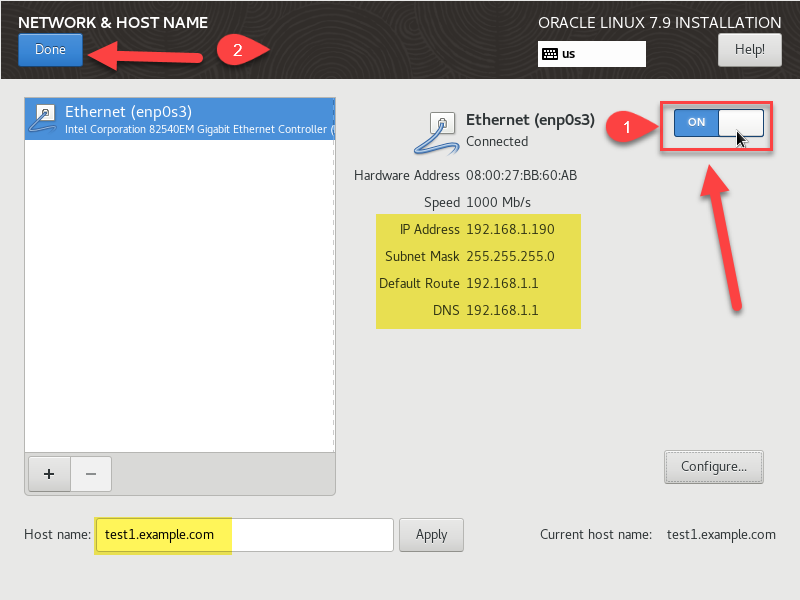
Task: Add a new network device with plus button
Action: tap(48, 474)
